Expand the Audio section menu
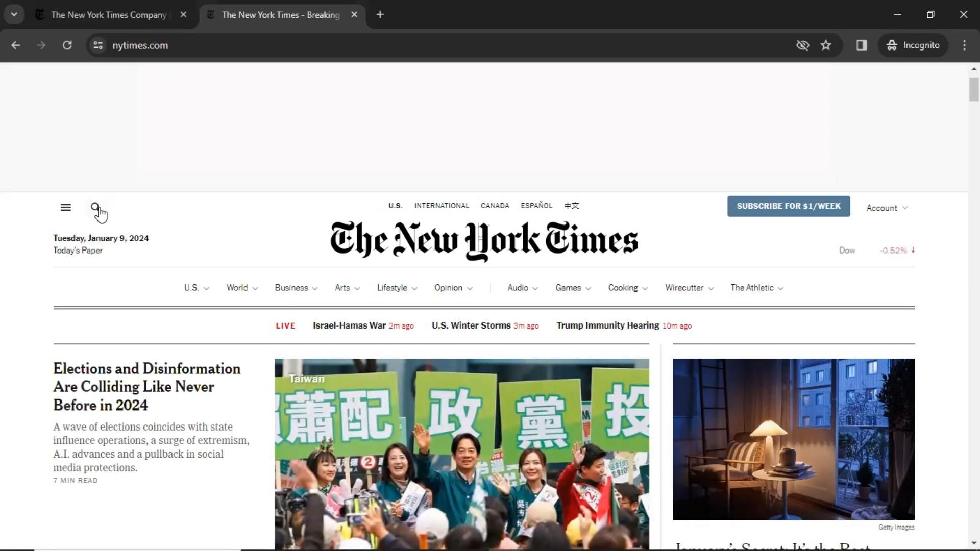 click(x=523, y=288)
